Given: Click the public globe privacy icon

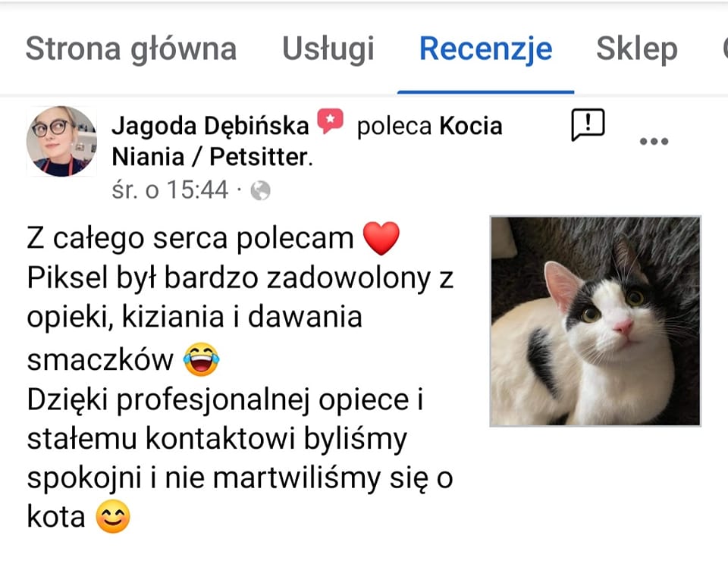Looking at the screenshot, I should coord(260,190).
